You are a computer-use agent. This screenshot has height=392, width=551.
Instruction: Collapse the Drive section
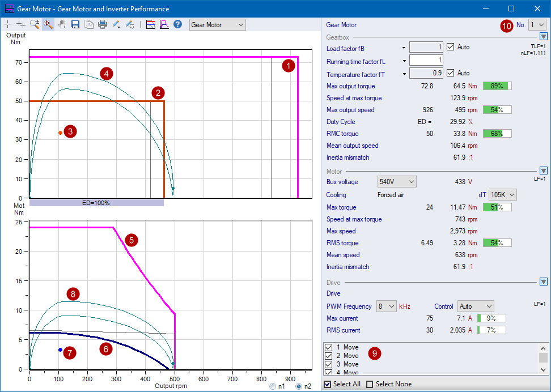point(543,282)
